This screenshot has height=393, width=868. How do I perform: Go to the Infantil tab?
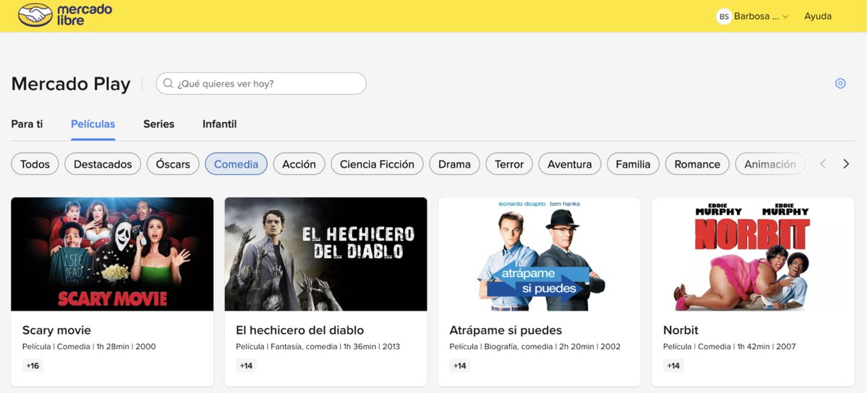[x=219, y=124]
